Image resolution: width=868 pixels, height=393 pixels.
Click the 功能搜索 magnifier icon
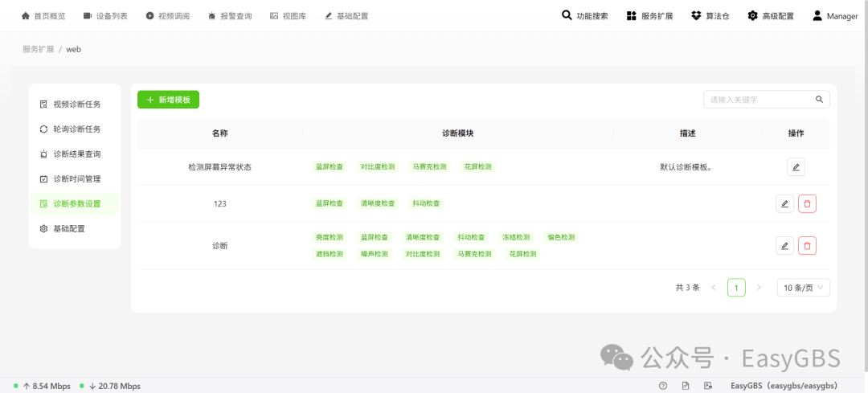pyautogui.click(x=567, y=15)
